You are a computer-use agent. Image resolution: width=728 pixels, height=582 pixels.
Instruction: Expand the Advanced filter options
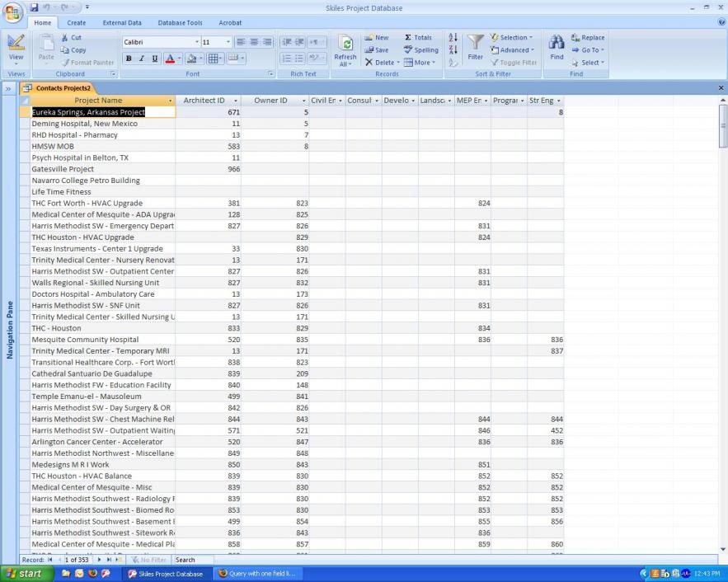pos(513,50)
